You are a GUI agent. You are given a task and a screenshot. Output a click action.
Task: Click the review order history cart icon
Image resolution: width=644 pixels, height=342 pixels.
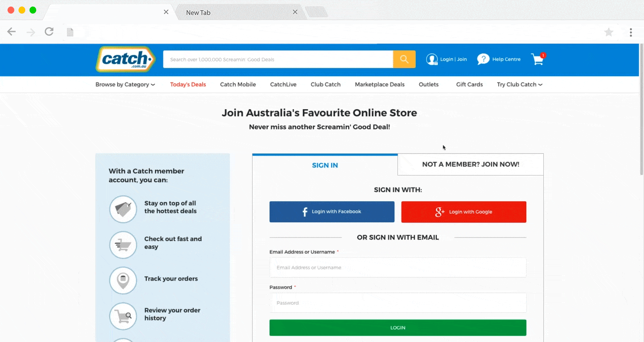tap(123, 316)
